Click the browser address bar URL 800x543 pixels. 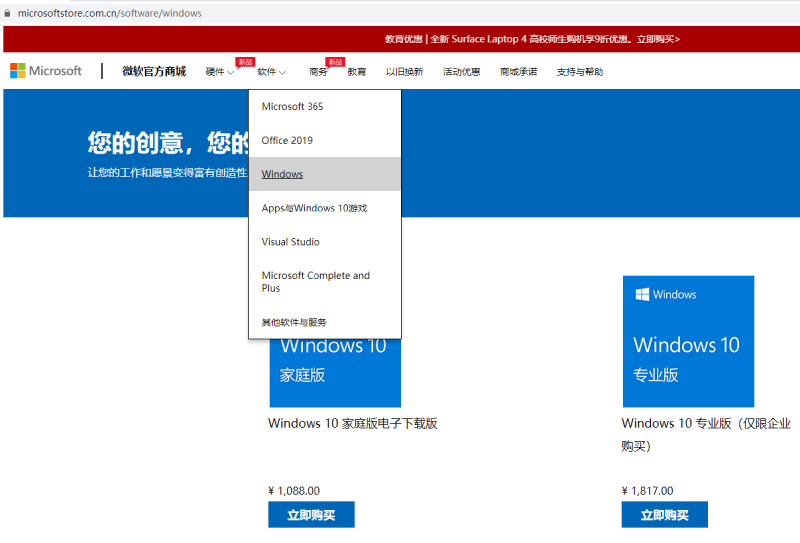[x=110, y=13]
